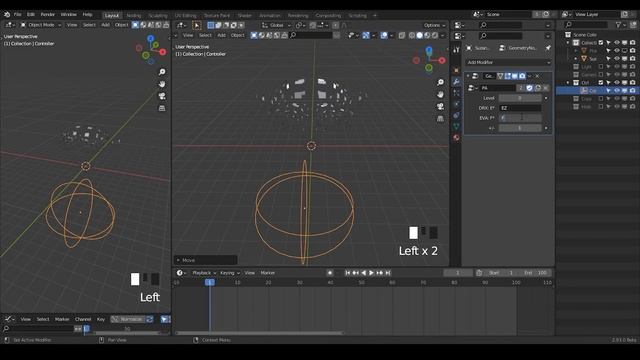Toggle perspective grid icon in main viewport
Viewport: 640px width, 360px height.
pyautogui.click(x=440, y=118)
